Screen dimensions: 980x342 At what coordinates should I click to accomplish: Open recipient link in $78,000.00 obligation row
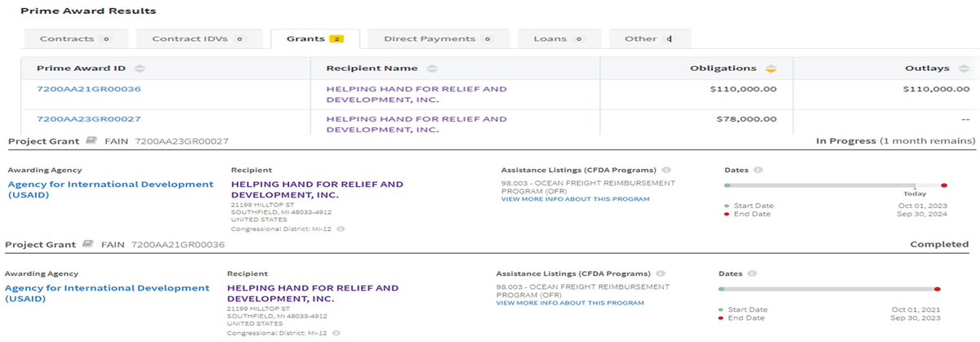tap(416, 124)
